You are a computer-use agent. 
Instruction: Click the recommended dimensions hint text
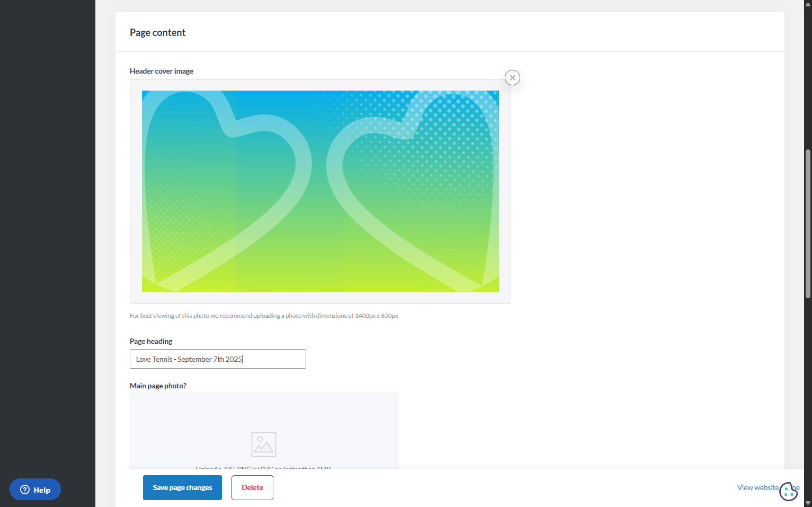[x=264, y=316]
